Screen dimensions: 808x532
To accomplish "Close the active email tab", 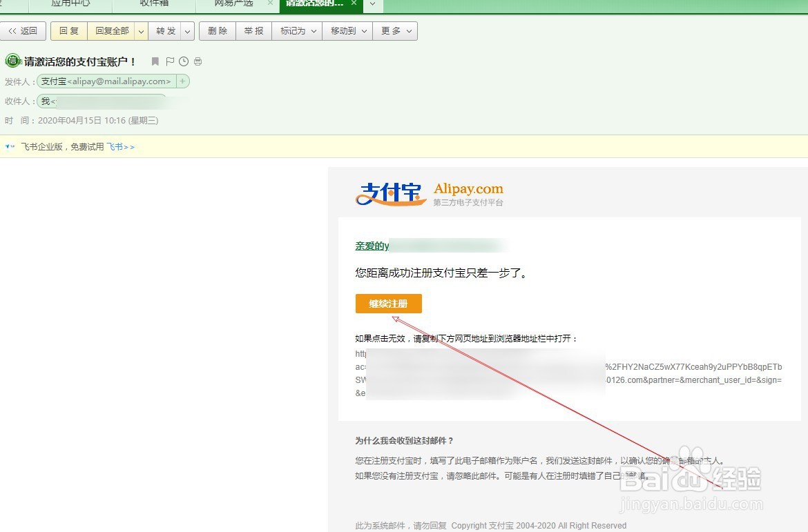I will tap(354, 3).
